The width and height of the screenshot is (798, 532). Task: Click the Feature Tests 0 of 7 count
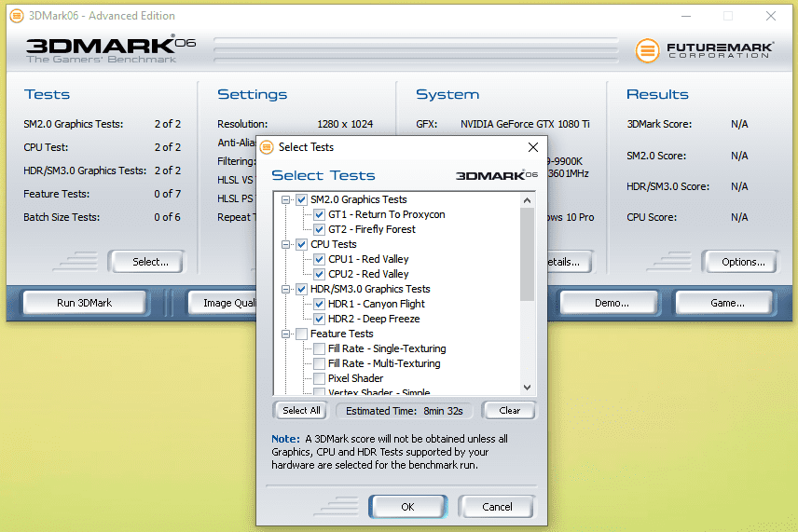click(x=168, y=194)
